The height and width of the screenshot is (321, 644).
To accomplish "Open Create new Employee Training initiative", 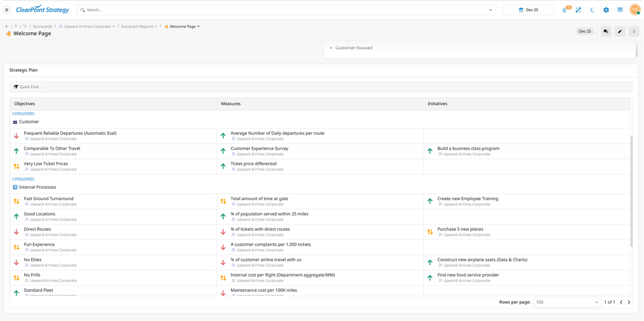I will pyautogui.click(x=468, y=199).
